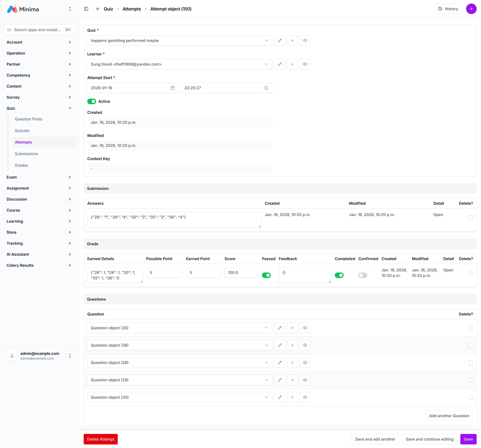481x448 pixels.
Task: Edit the selected Quiz with pencil icon
Action: coord(279,41)
